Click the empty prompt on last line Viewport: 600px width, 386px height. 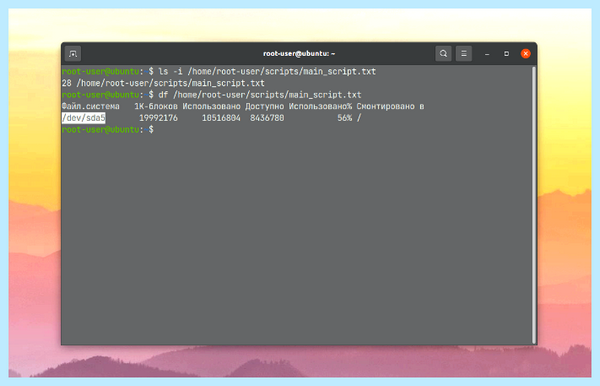point(108,130)
